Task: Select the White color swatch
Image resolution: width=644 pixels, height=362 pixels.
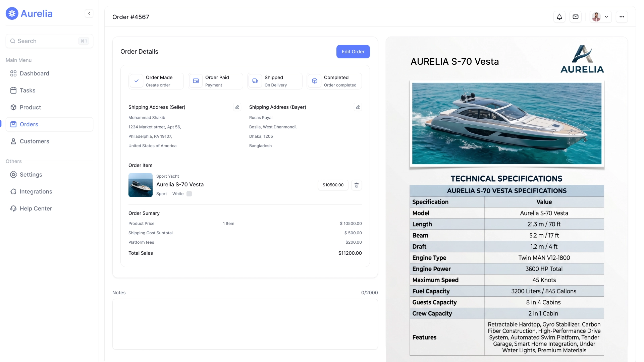Action: point(189,194)
